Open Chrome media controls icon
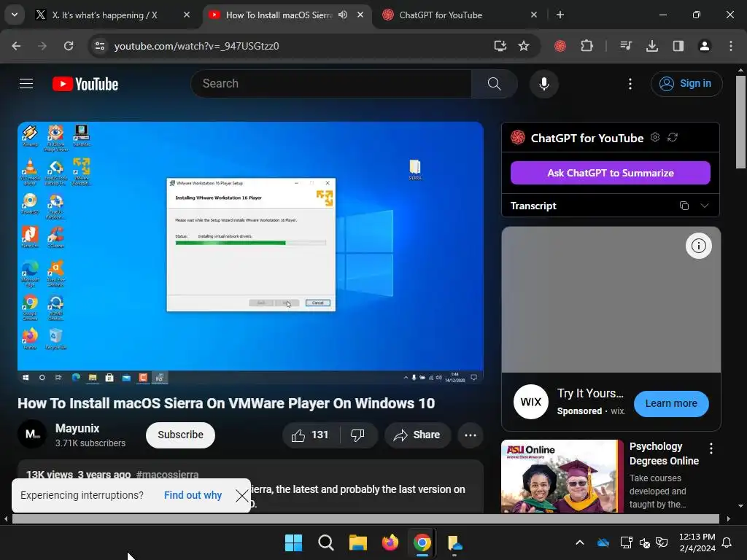Image resolution: width=747 pixels, height=560 pixels. click(x=625, y=46)
